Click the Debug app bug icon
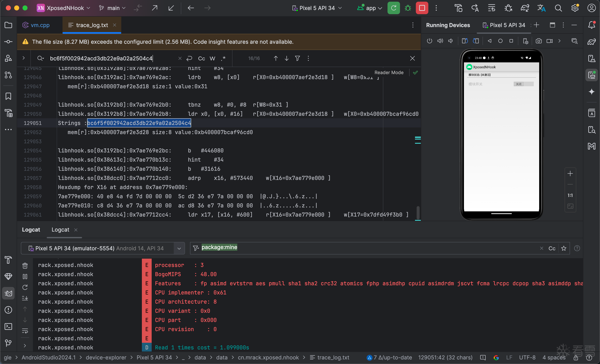The image size is (600, 364). tap(408, 8)
